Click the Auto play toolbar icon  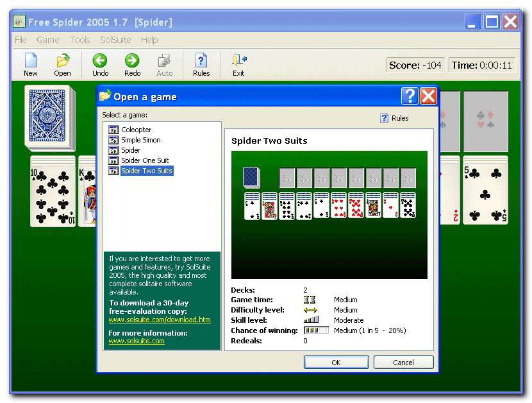[165, 60]
